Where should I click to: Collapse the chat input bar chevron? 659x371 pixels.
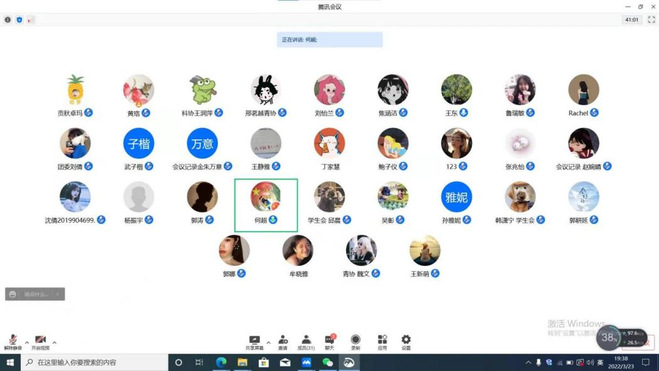point(58,294)
